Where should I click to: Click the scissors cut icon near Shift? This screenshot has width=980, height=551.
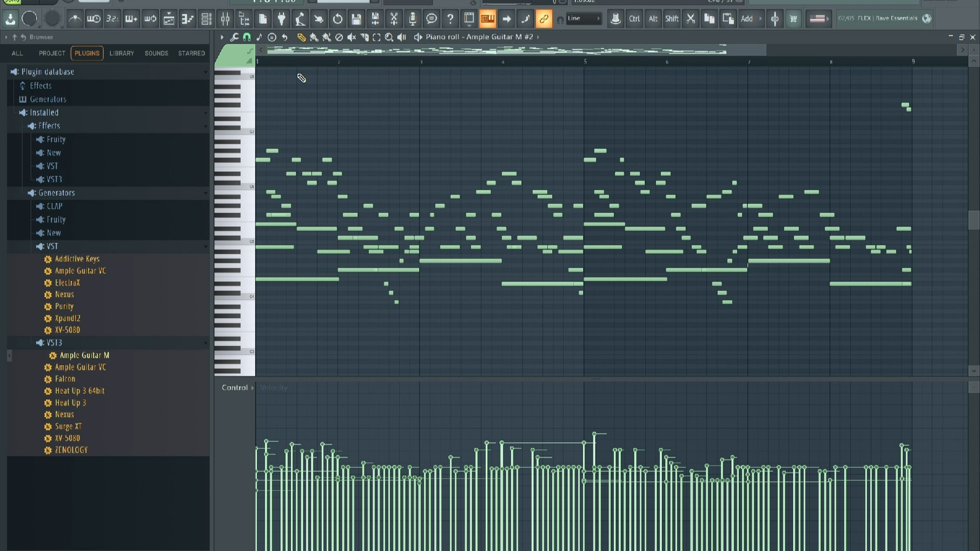point(691,19)
